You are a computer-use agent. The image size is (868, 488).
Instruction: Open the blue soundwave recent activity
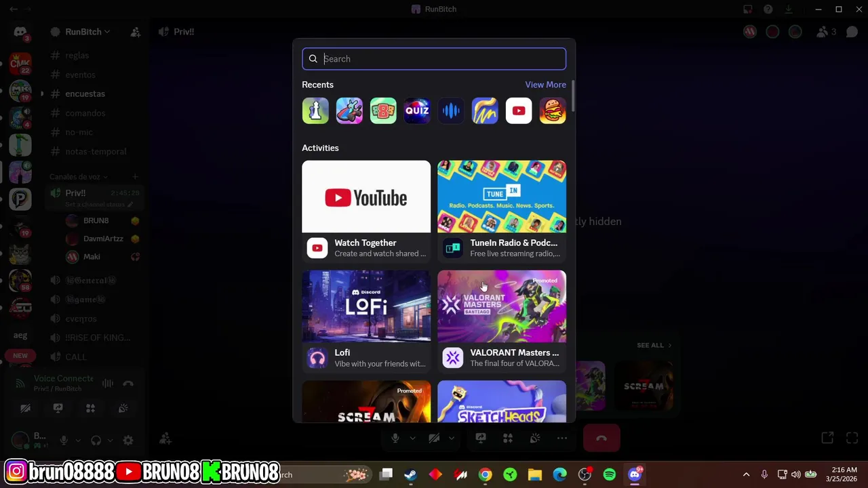click(x=451, y=110)
